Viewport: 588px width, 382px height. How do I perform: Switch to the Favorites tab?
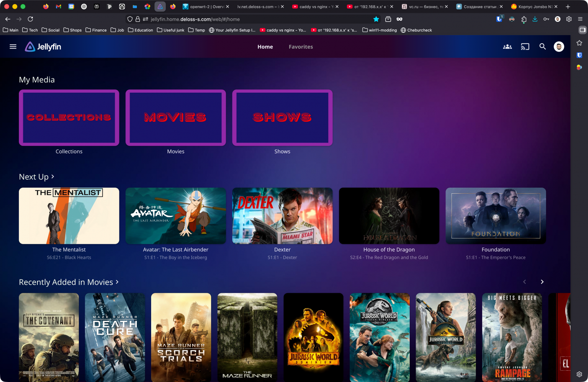click(300, 46)
